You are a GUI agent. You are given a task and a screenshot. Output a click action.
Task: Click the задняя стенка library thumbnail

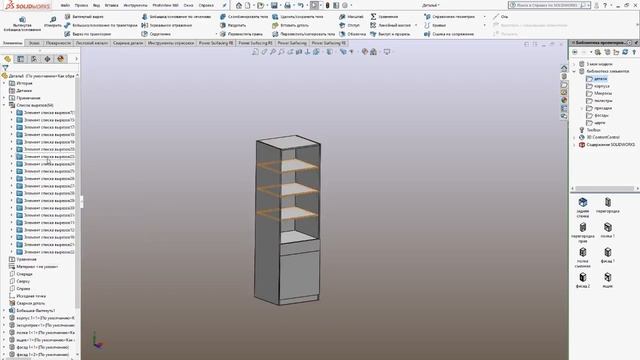point(583,207)
